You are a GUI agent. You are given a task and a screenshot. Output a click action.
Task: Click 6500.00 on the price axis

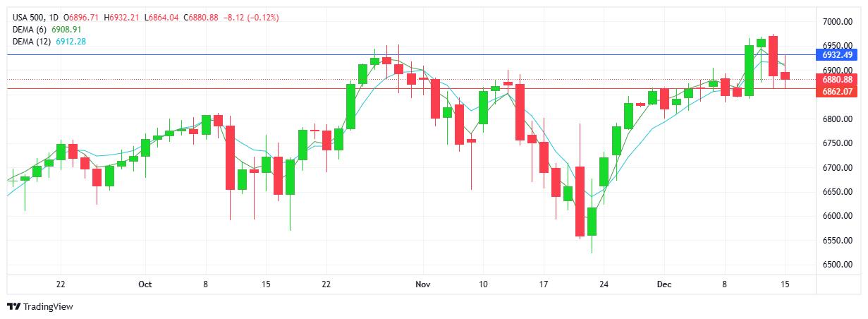[x=838, y=265]
